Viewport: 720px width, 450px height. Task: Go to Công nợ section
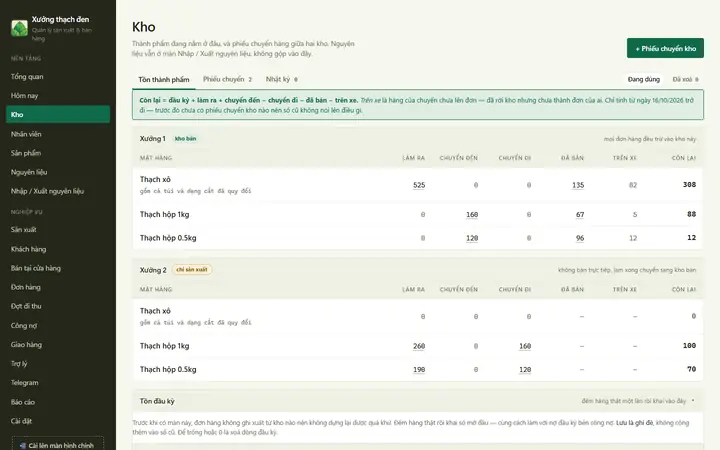[58, 326]
